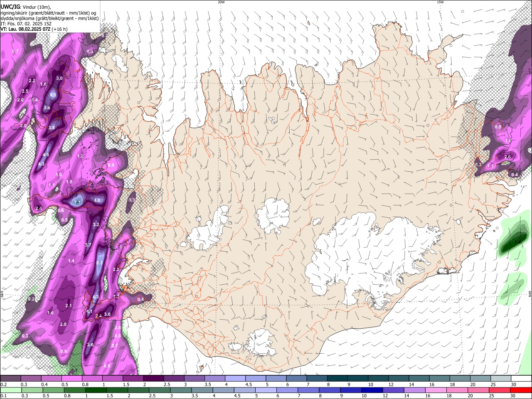This screenshot has width=532, height=399.
Task: Click upper legend light blue swatch starting at 4
Action: 235,379
